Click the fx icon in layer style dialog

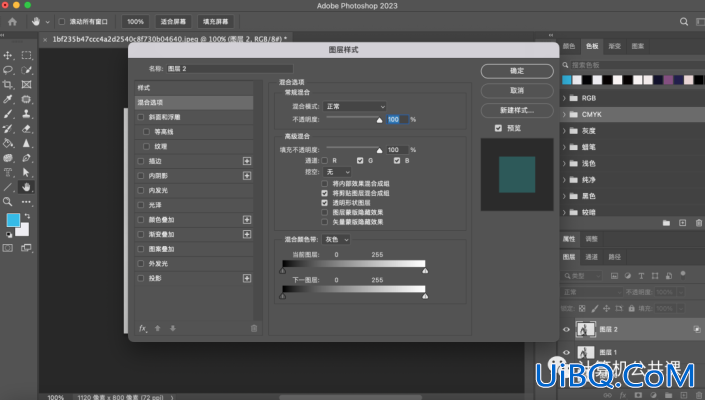(x=143, y=329)
